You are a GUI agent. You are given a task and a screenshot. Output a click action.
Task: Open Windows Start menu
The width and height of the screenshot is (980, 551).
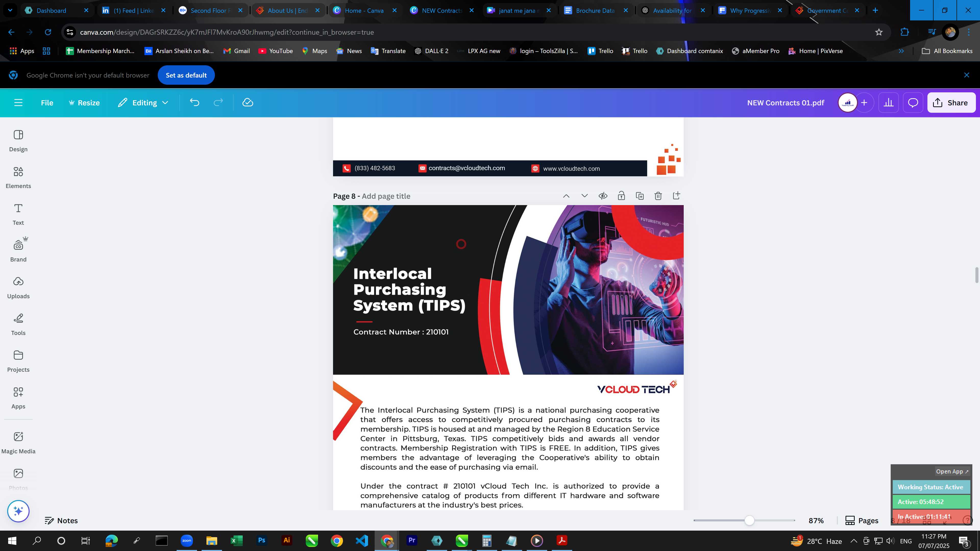[12, 541]
